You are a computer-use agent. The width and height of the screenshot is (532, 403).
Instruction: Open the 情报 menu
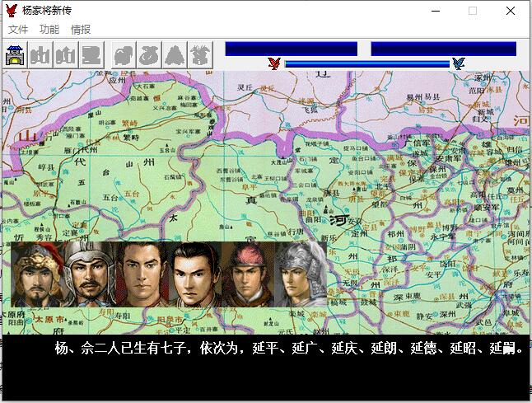[81, 30]
